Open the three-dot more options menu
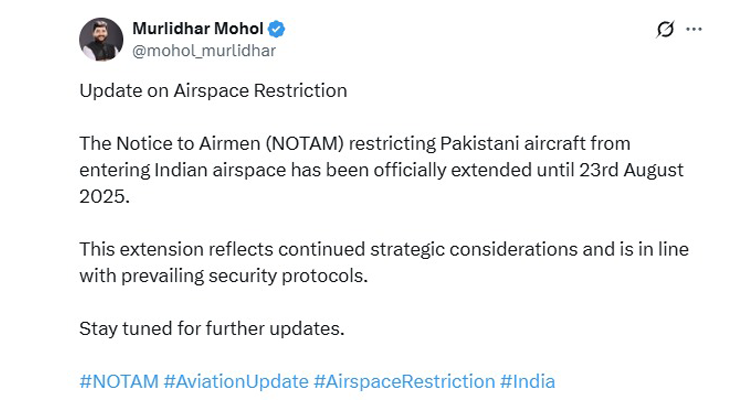Viewport: 750px width, 400px height. pyautogui.click(x=694, y=29)
